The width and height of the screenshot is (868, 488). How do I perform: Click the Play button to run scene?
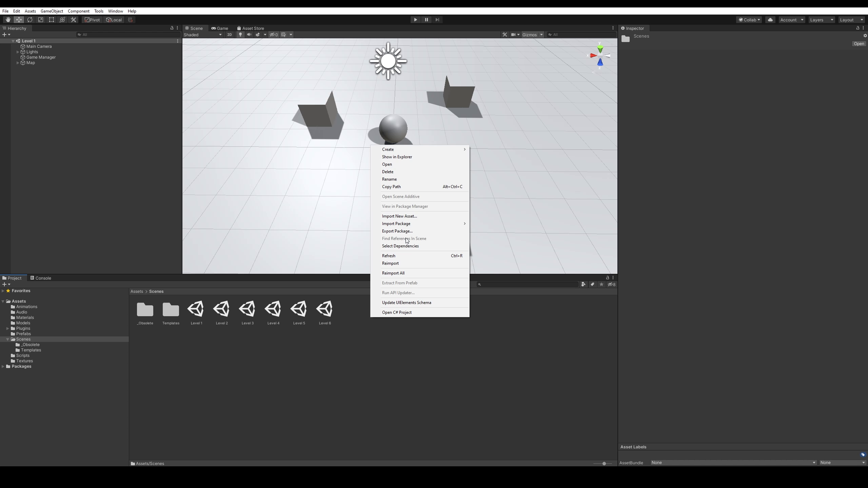(415, 20)
